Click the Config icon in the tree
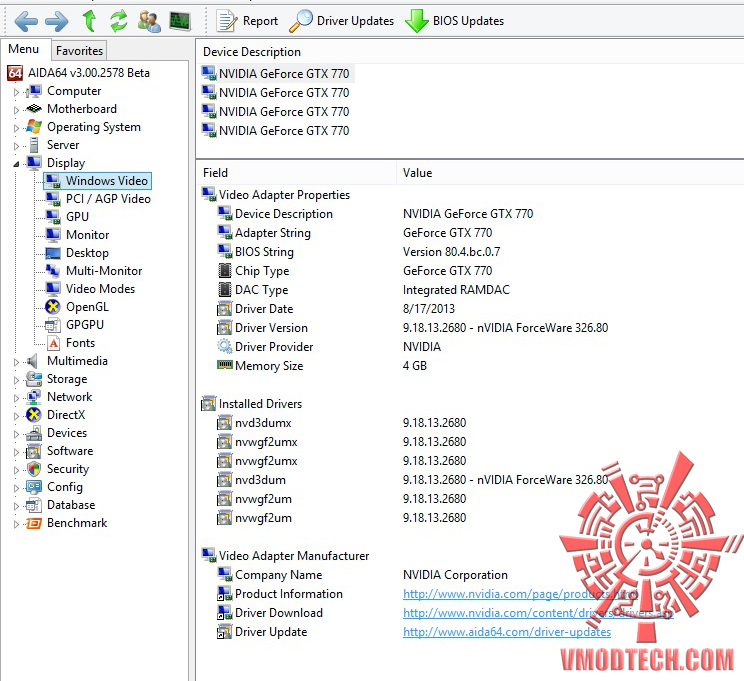The height and width of the screenshot is (681, 744). [x=34, y=487]
